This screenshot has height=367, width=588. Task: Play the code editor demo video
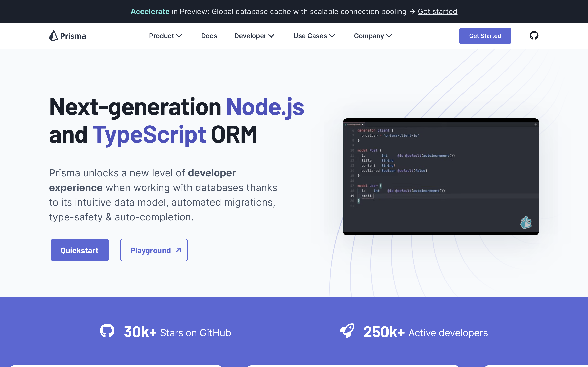tap(441, 177)
